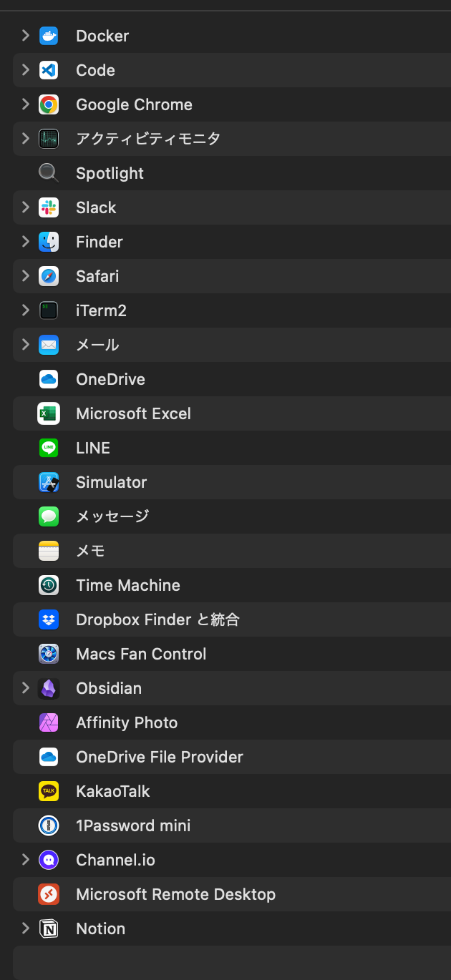Click the purple Obsidian crystal icon
451x980 pixels.
(49, 688)
